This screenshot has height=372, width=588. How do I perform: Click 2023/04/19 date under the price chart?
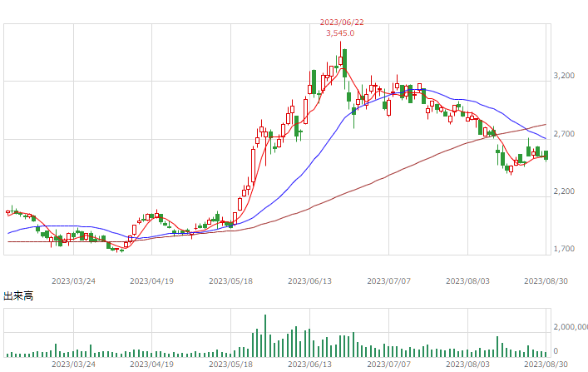pyautogui.click(x=152, y=280)
